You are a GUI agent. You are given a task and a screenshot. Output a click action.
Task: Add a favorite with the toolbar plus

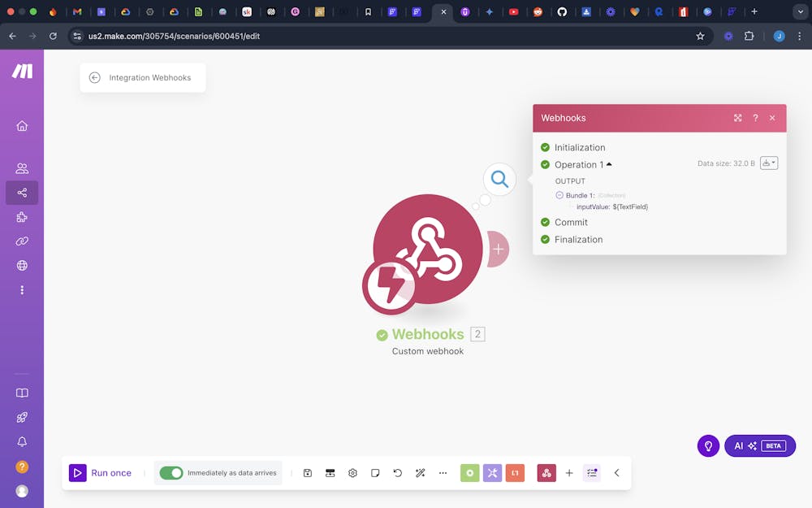[569, 473]
